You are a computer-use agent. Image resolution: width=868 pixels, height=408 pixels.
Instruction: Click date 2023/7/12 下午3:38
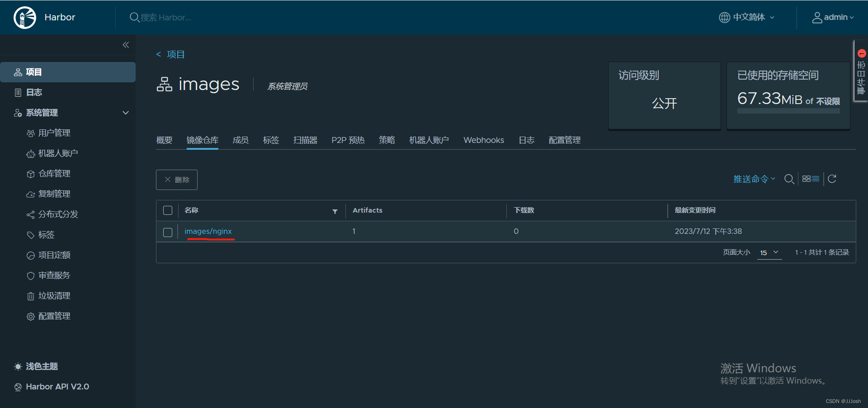[708, 231]
